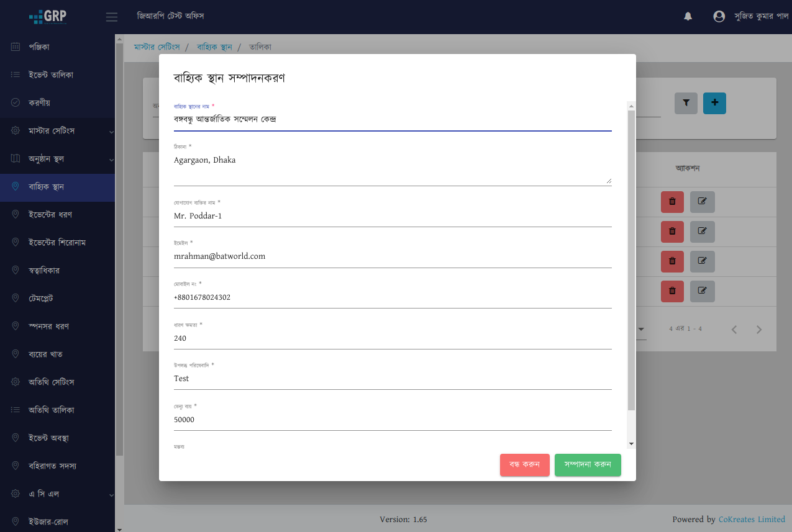Click the first row's edit pencil icon

tap(703, 202)
